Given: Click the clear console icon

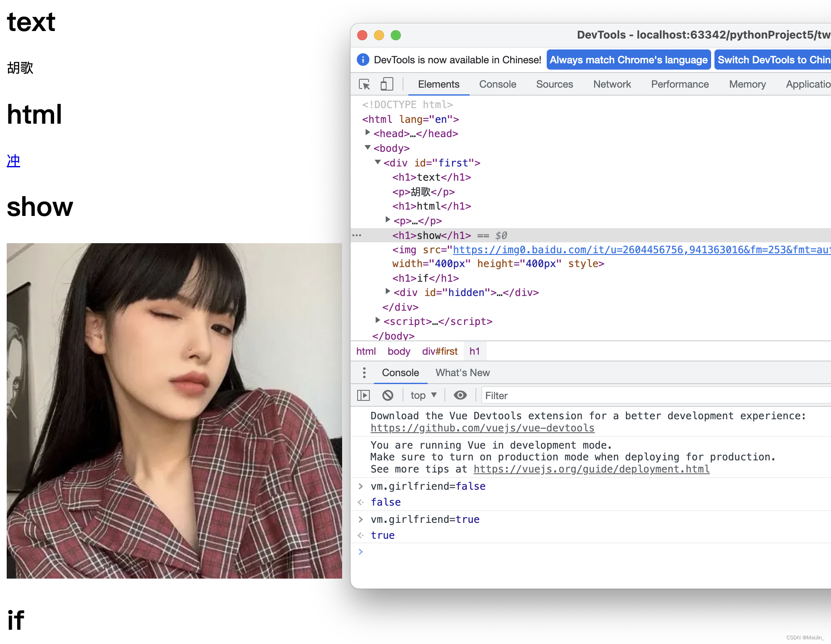Looking at the screenshot, I should pyautogui.click(x=389, y=395).
